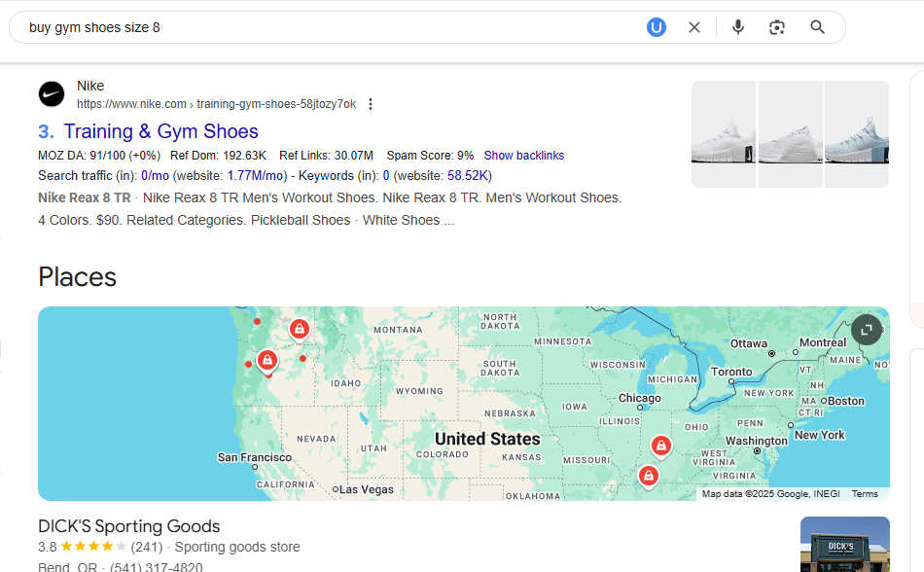Click inside the search query input field
This screenshot has height=572, width=924.
pyautogui.click(x=330, y=27)
